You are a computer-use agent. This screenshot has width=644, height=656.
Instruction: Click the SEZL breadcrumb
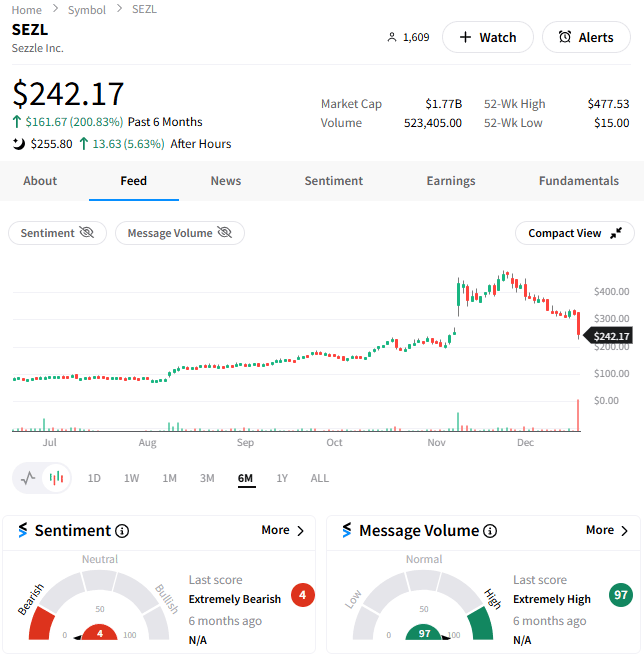click(x=144, y=9)
